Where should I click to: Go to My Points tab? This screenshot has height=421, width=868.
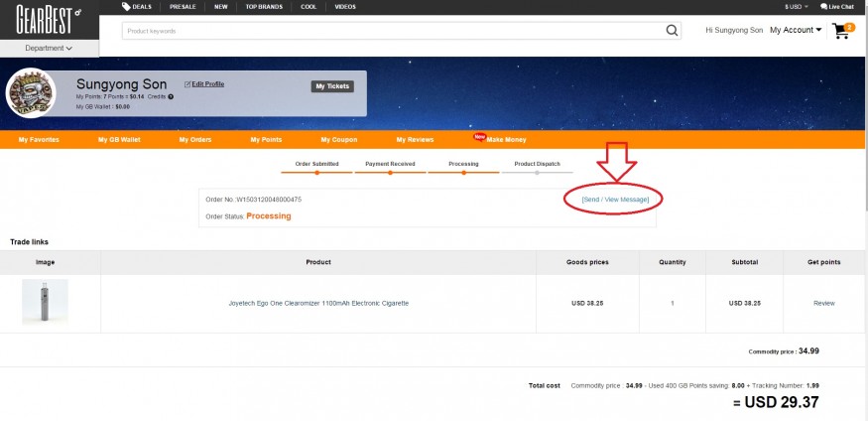[266, 140]
